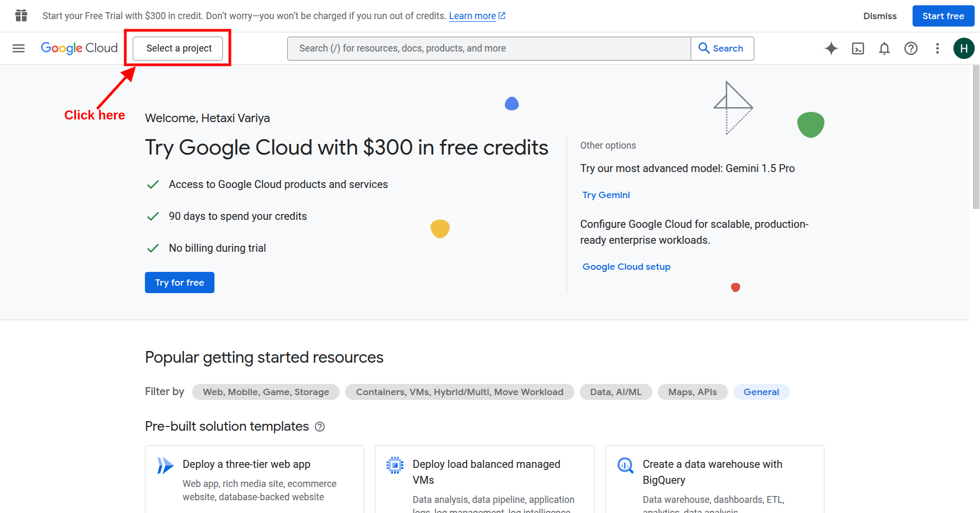This screenshot has height=513, width=980.
Task: Click the Gemini AI sparkle icon
Action: point(831,48)
